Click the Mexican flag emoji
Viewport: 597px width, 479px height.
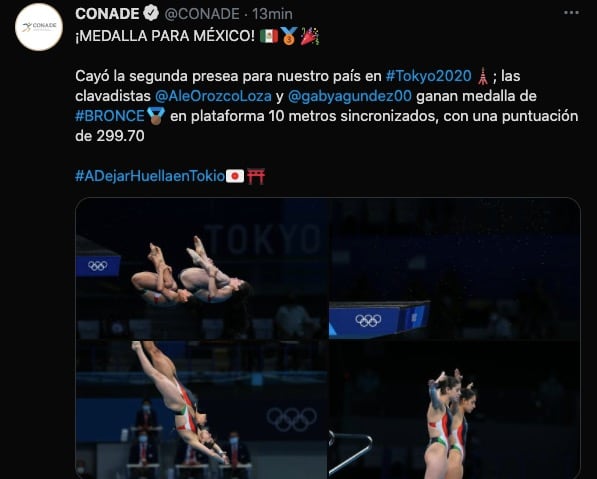269,36
